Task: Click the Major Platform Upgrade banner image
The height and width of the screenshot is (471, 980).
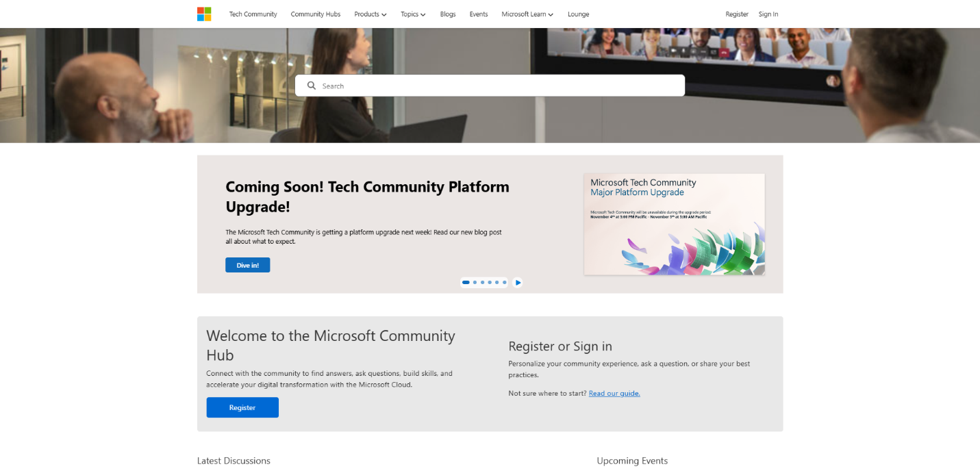Action: point(674,224)
